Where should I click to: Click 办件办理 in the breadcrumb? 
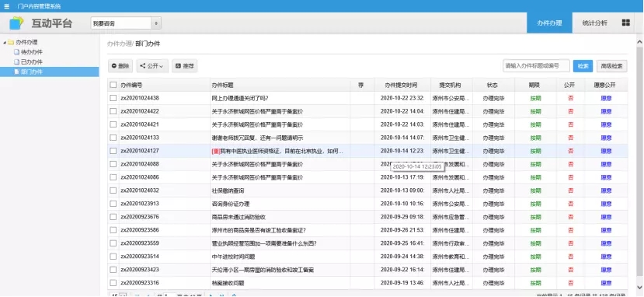click(x=120, y=44)
